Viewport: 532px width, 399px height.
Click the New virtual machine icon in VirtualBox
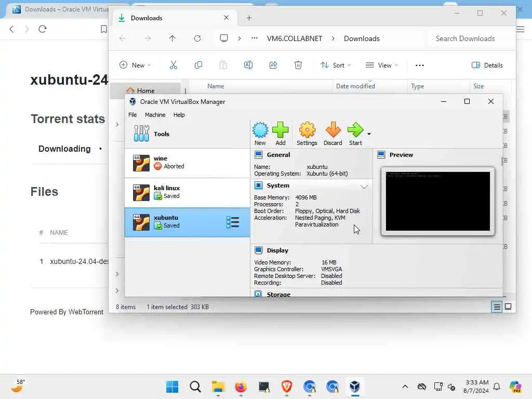click(260, 134)
